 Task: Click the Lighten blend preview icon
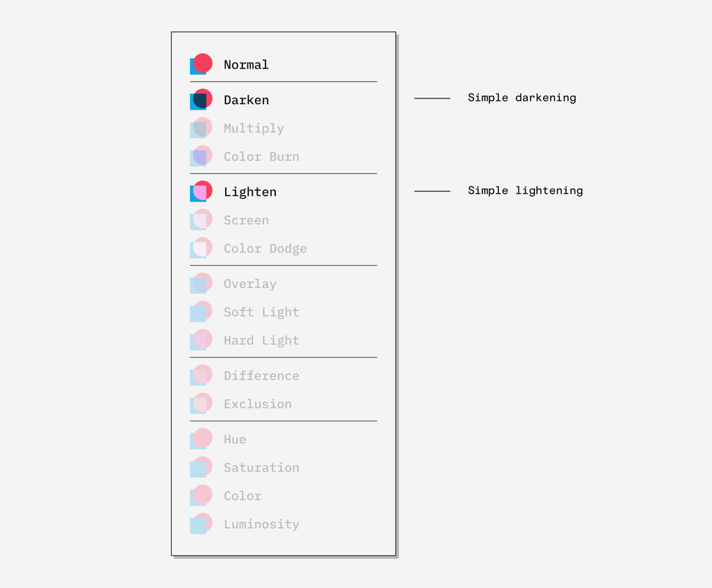pos(201,192)
